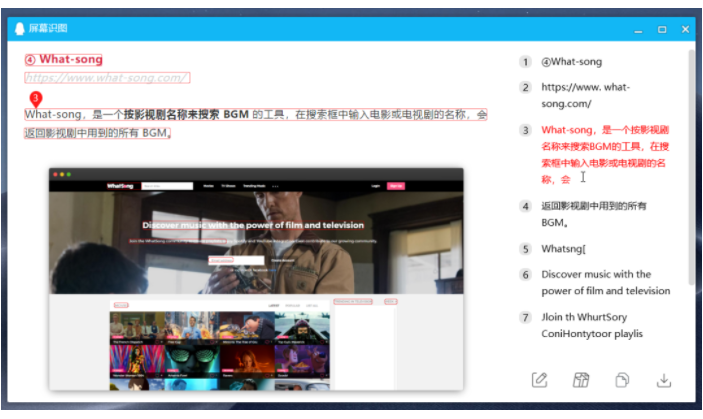Viewport: 703px width, 419px height.
Task: Select result row '返回影视剧中用到的所有 BGM。'
Action: [x=594, y=214]
